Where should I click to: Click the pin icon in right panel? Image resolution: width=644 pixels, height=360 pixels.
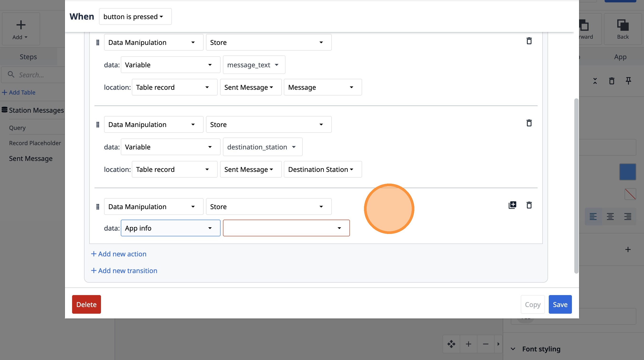(628, 81)
